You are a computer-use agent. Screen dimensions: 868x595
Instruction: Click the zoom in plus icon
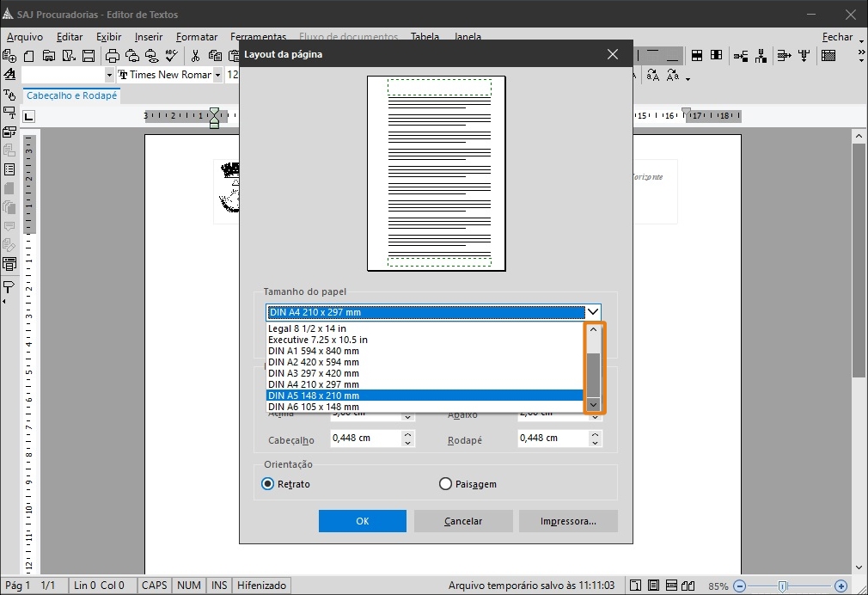click(x=840, y=586)
